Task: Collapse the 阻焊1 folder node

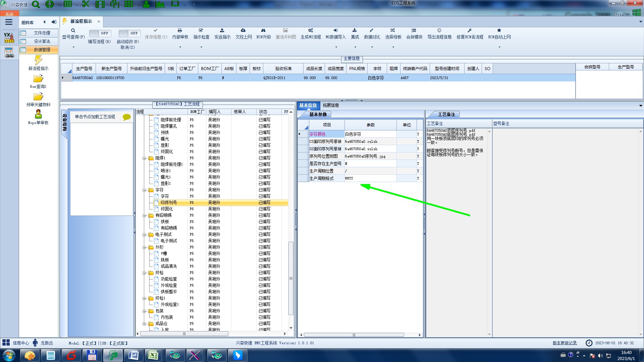Action: click(x=144, y=158)
